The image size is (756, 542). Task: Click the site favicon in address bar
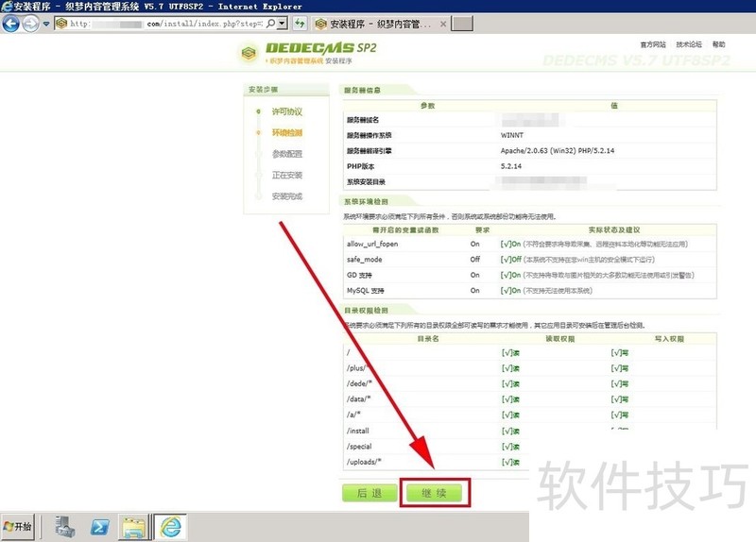[61, 23]
